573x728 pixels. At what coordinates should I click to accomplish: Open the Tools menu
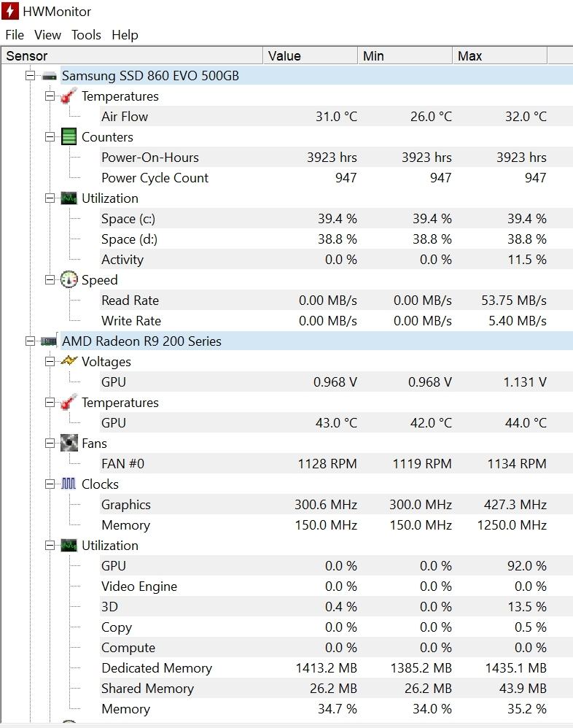86,35
